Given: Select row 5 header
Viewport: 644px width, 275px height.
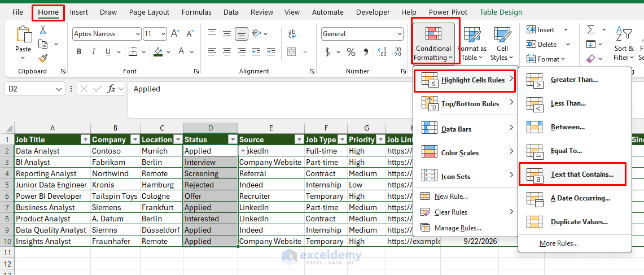Looking at the screenshot, I should click(7, 185).
